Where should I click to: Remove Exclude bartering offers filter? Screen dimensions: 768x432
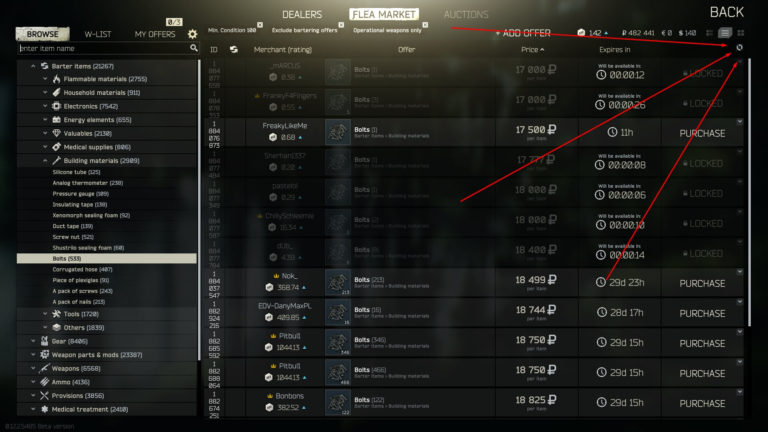[341, 24]
